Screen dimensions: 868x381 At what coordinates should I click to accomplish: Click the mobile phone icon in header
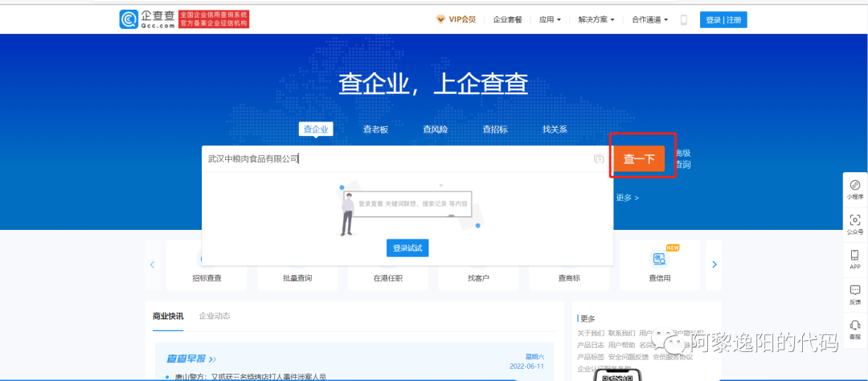click(x=684, y=20)
